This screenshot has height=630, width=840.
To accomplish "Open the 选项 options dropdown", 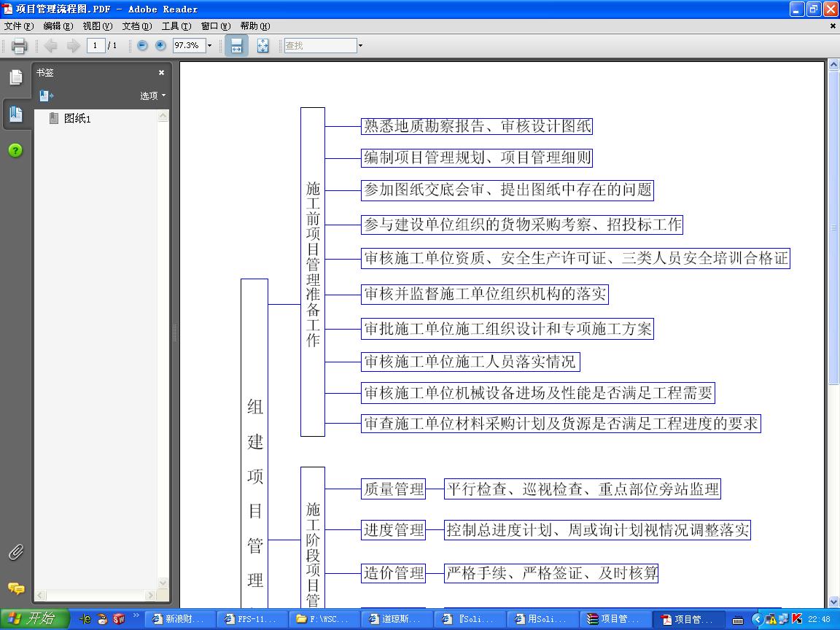I will click(152, 96).
